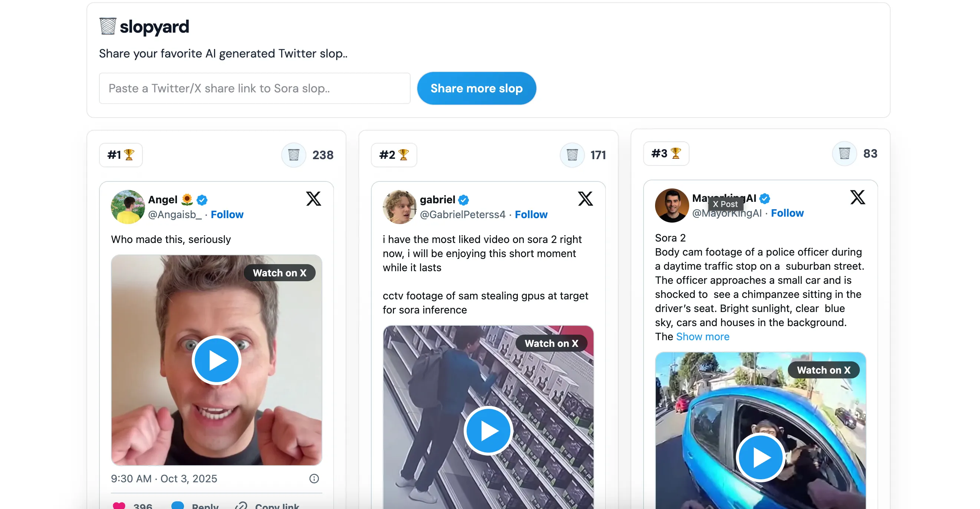Viewport: 980px width, 509px height.
Task: Play the CCTV store footage video
Action: (488, 431)
